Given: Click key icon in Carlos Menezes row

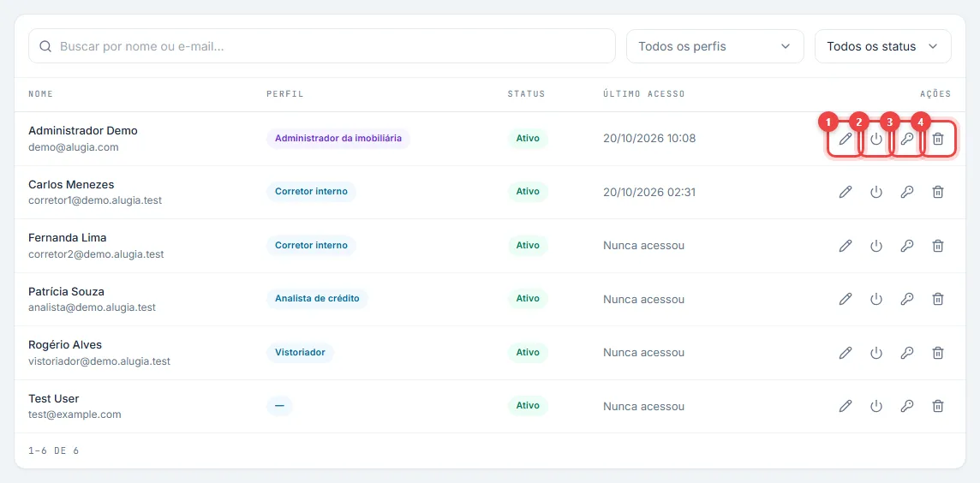Looking at the screenshot, I should [x=907, y=192].
